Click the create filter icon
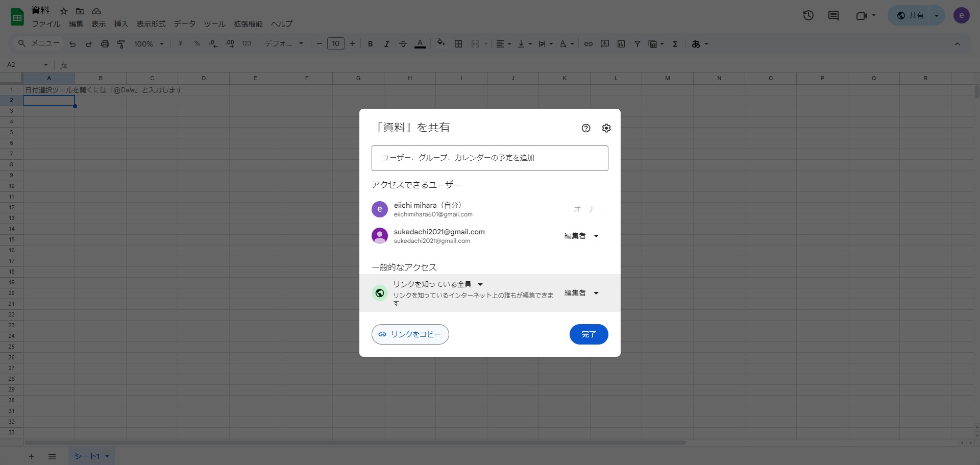 (x=638, y=44)
